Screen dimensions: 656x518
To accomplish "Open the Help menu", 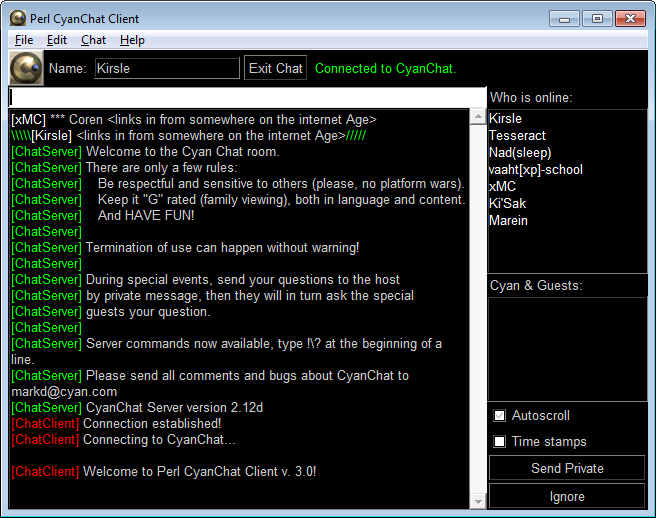I will click(132, 40).
